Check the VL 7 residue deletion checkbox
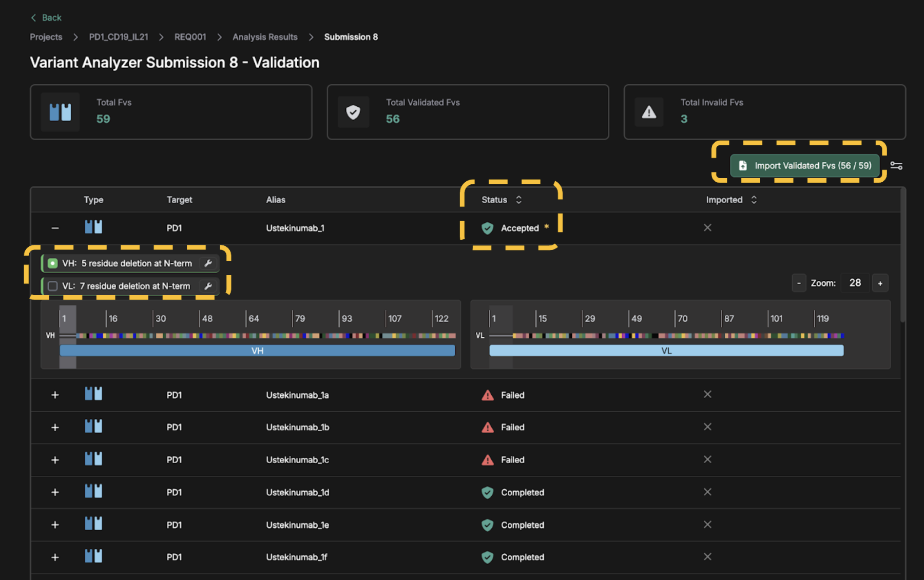The width and height of the screenshot is (924, 580). pyautogui.click(x=52, y=286)
